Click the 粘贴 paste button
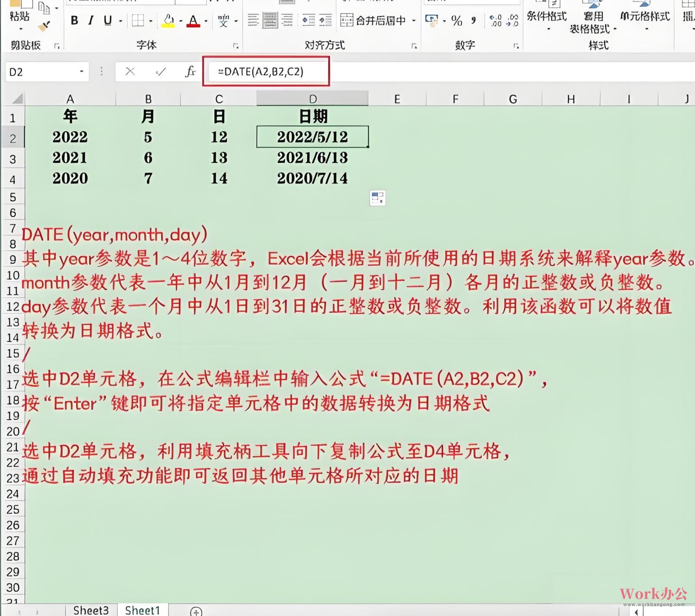 point(20,17)
